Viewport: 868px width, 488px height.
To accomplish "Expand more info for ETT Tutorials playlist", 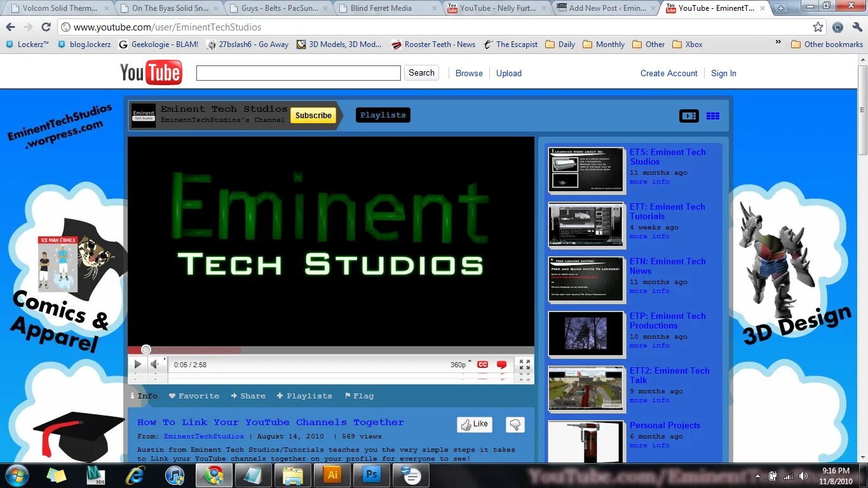I will [649, 236].
